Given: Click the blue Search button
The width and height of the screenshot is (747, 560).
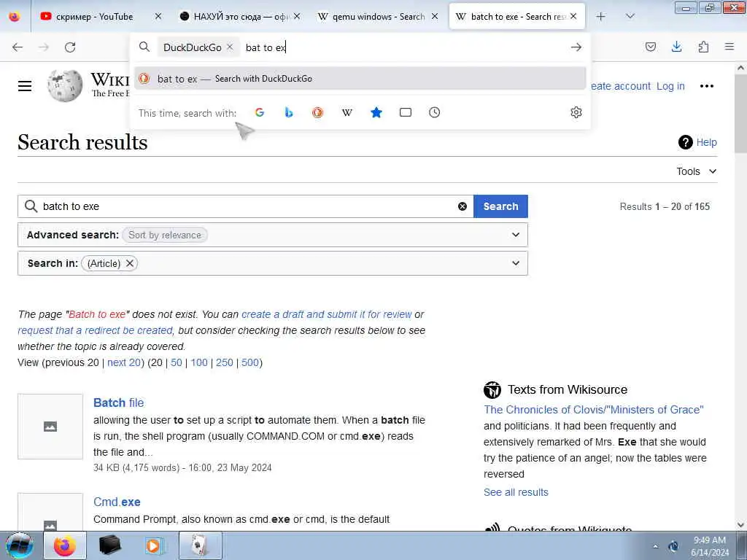Looking at the screenshot, I should click(x=500, y=206).
